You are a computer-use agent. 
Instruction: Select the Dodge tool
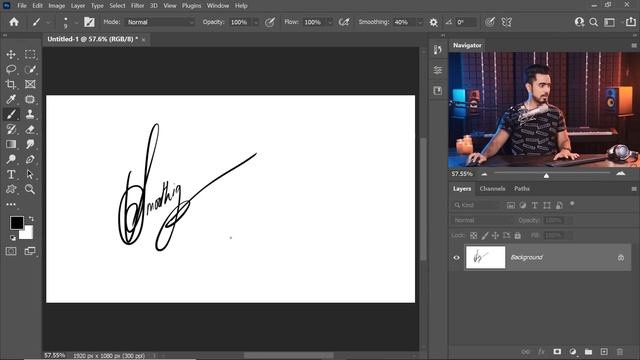[11, 159]
